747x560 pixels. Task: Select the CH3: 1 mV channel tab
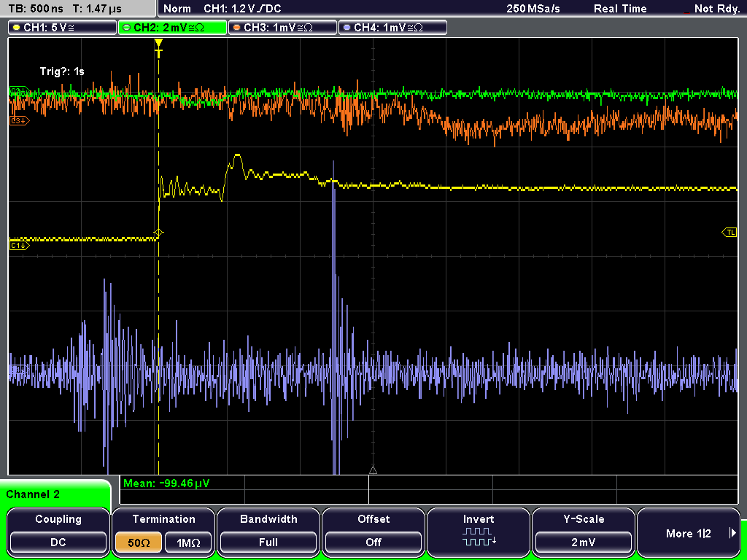282,27
